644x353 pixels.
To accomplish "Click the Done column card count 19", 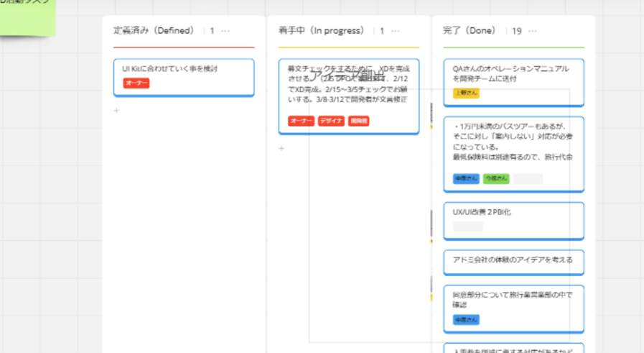I will 516,31.
